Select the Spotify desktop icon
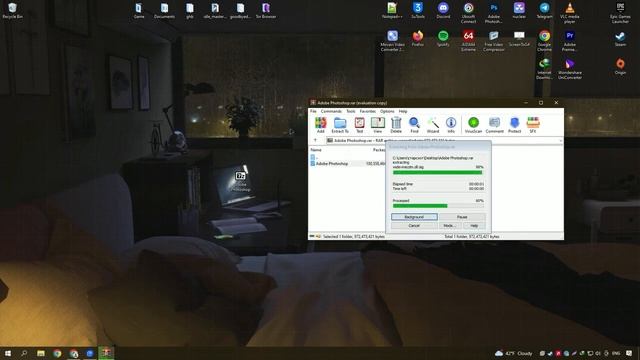This screenshot has width=640, height=360. [x=443, y=38]
